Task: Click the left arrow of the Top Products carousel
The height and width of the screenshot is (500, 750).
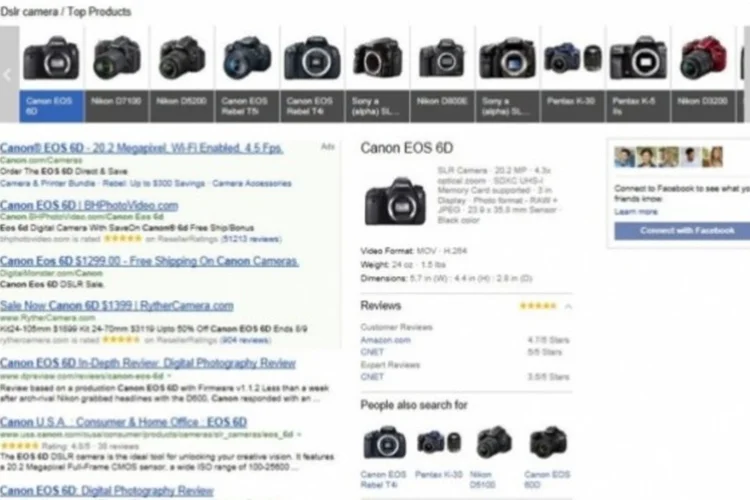Action: [9, 74]
